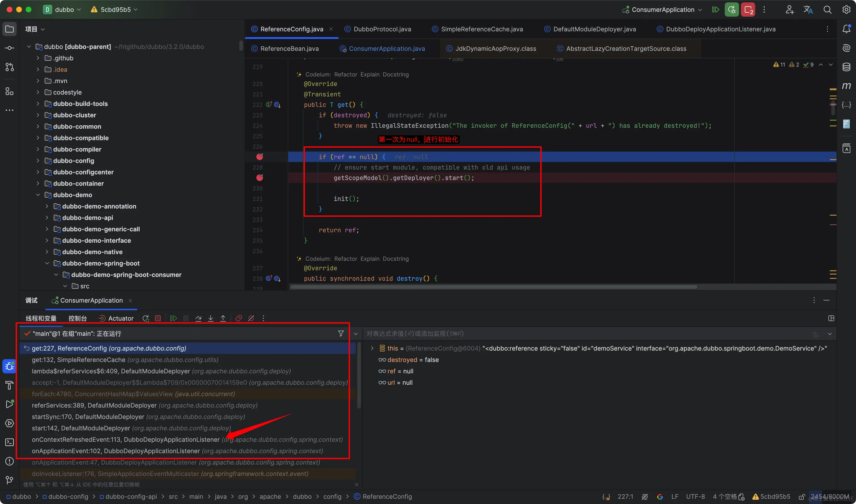Switch to 控制台 console tab
The image size is (856, 504).
coord(78,318)
